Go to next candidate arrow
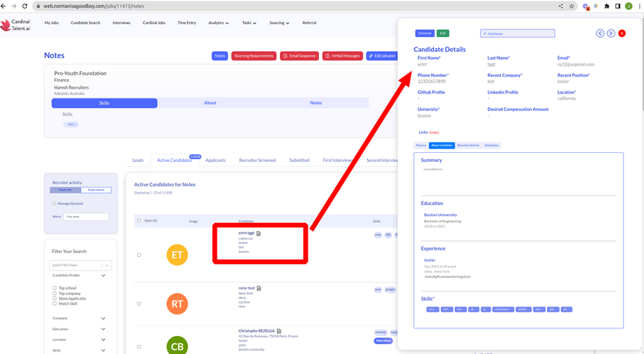The width and height of the screenshot is (644, 354). pos(611,33)
